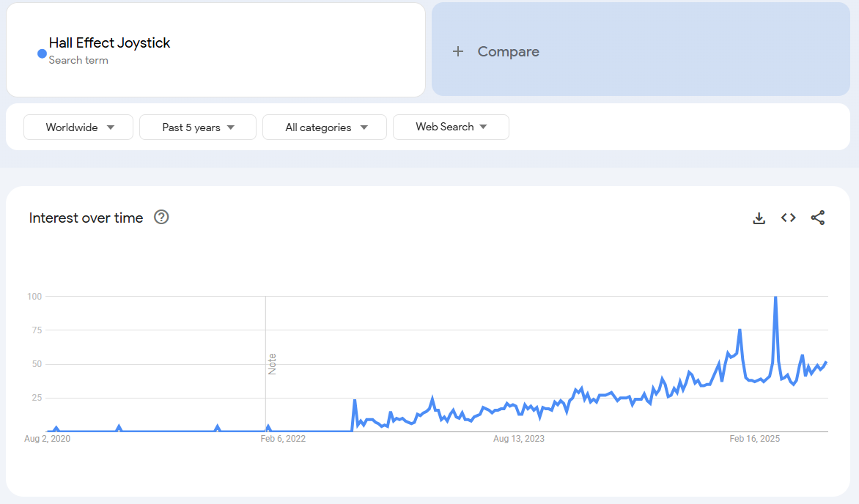Click the Aug 13, 2023 date label
Viewport: 859px width, 504px height.
[519, 440]
